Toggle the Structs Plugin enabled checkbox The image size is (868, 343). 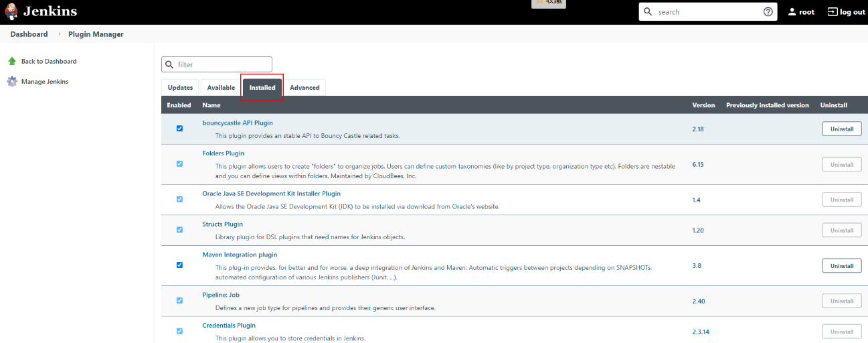pos(179,230)
